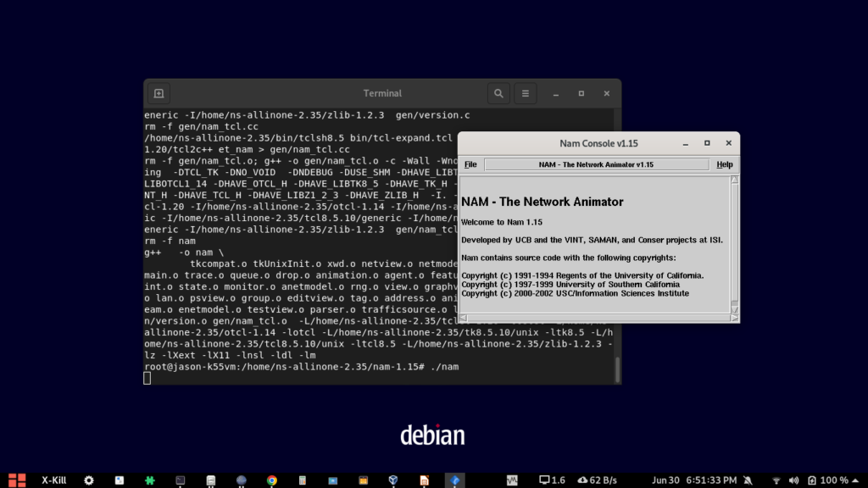Open the Wi-Fi network tray icon

click(775, 480)
